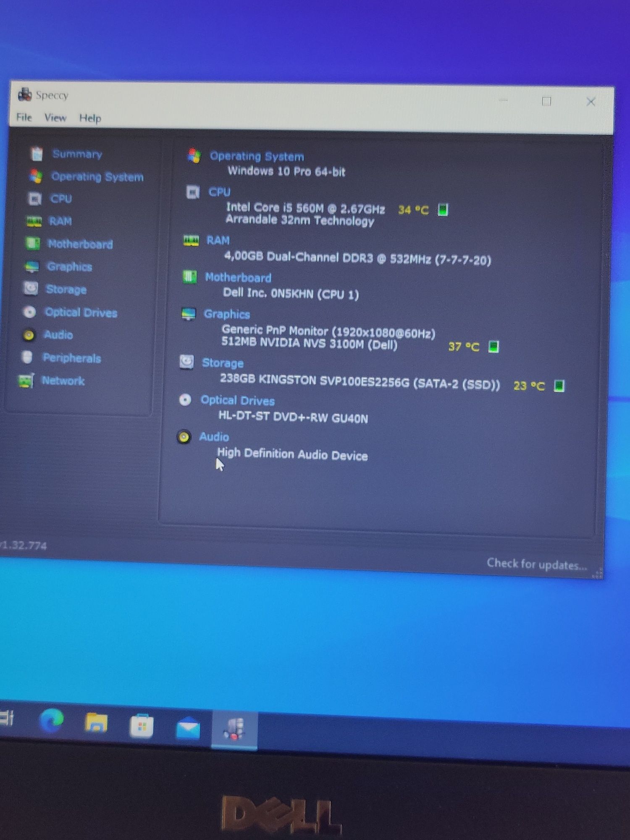Screen dimensions: 630x840
Task: Open Network section in sidebar
Action: (x=63, y=381)
